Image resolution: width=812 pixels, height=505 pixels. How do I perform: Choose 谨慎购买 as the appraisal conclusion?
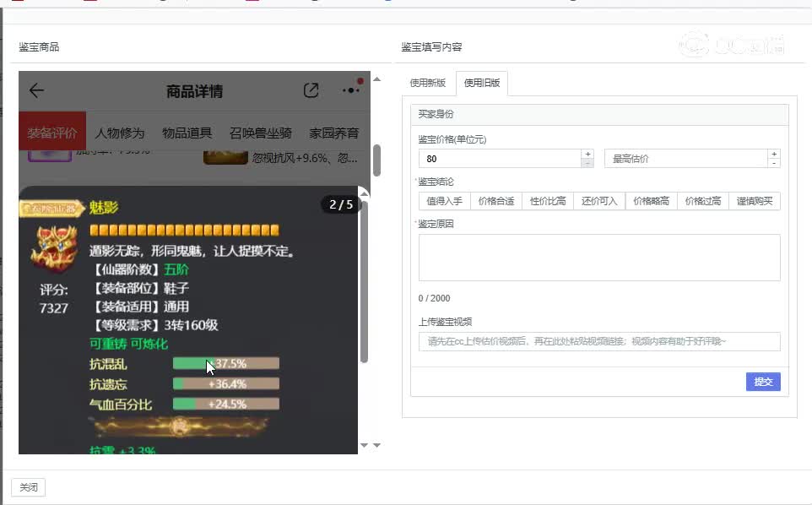tap(754, 201)
